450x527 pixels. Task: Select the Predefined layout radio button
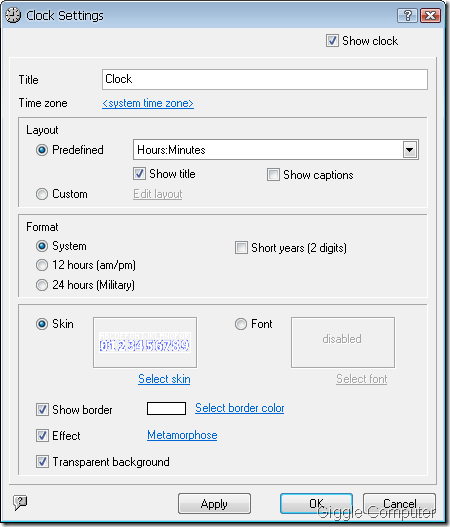tap(42, 150)
